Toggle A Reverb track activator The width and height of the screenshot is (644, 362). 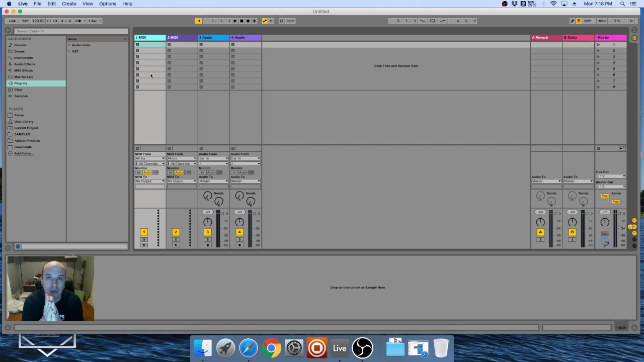(x=540, y=232)
